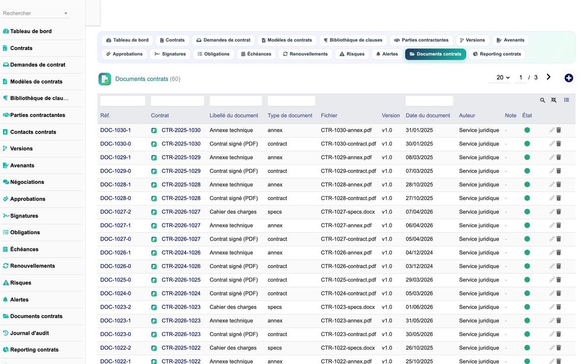The width and height of the screenshot is (588, 364).
Task: Go to next page with the arrow
Action: (x=548, y=77)
